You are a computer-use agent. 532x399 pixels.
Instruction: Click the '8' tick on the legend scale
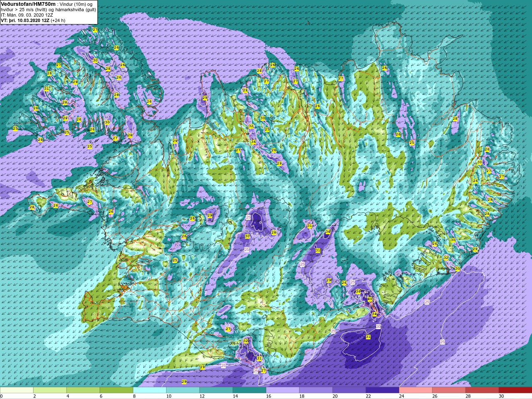pos(134,396)
